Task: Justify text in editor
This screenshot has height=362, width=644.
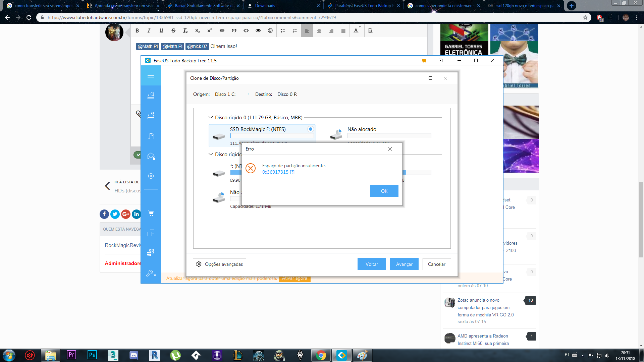Action: 343,31
